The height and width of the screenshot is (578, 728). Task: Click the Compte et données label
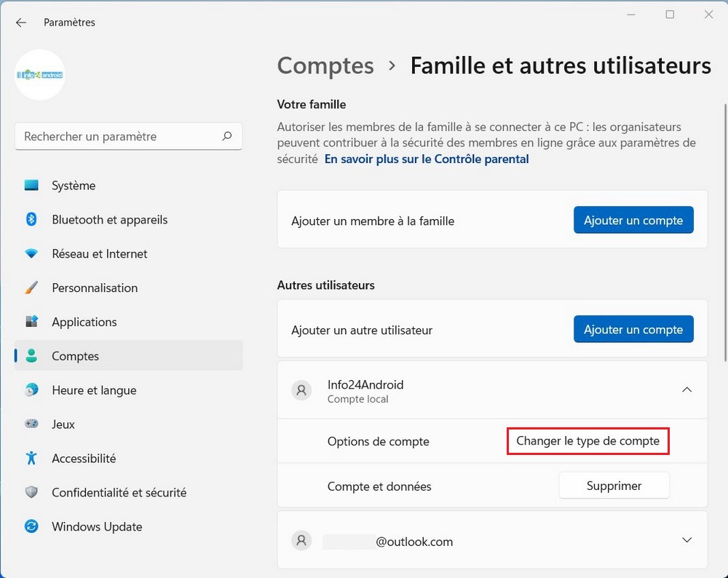pos(379,486)
